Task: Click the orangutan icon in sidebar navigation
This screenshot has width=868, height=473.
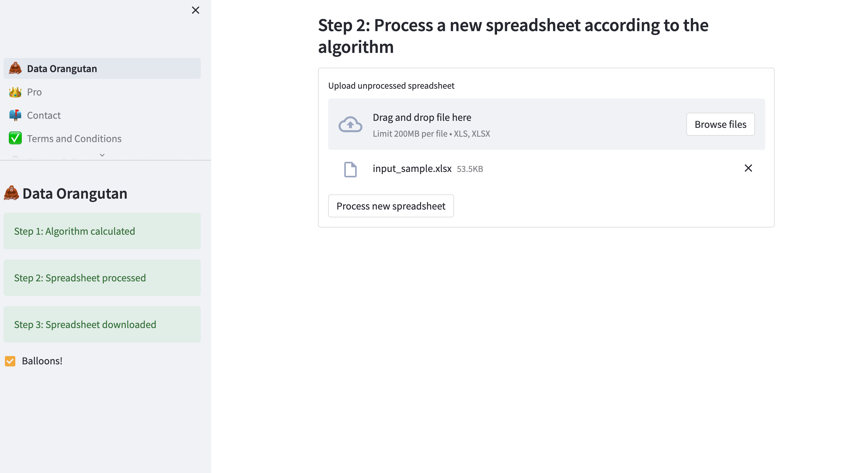Action: [15, 68]
